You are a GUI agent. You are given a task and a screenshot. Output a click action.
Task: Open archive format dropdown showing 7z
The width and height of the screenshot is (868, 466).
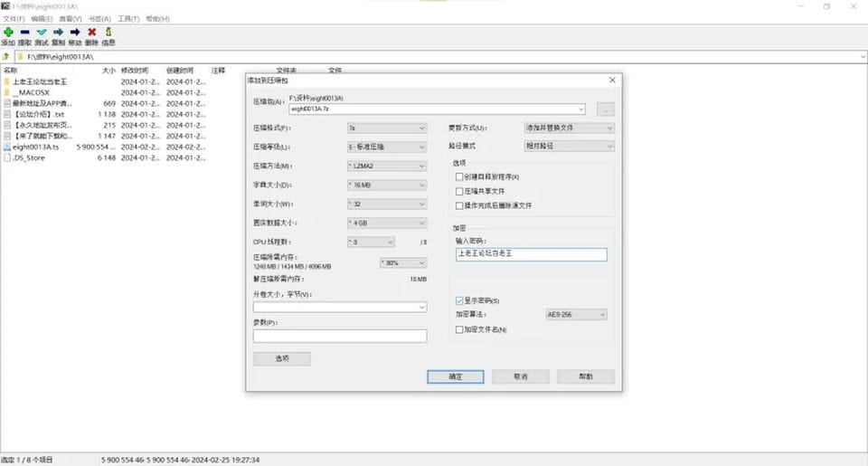tap(387, 128)
